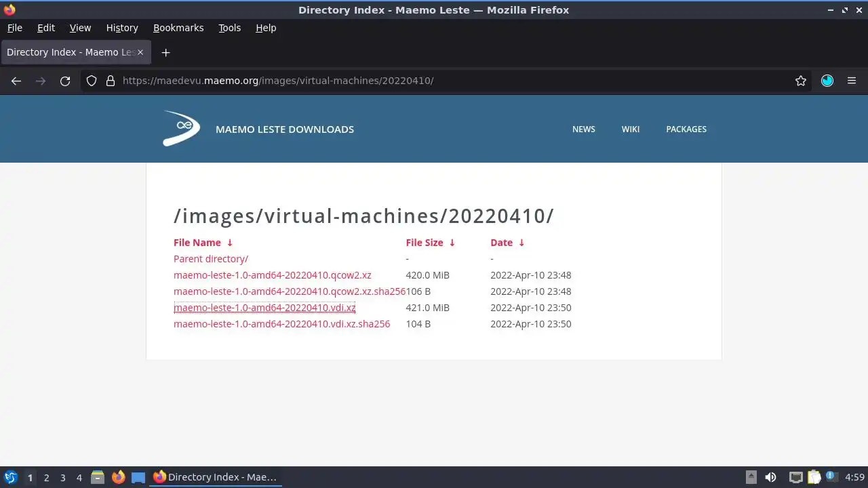Open the qcow2.xz.sha256 checksum file
This screenshot has height=488, width=868.
pos(290,291)
